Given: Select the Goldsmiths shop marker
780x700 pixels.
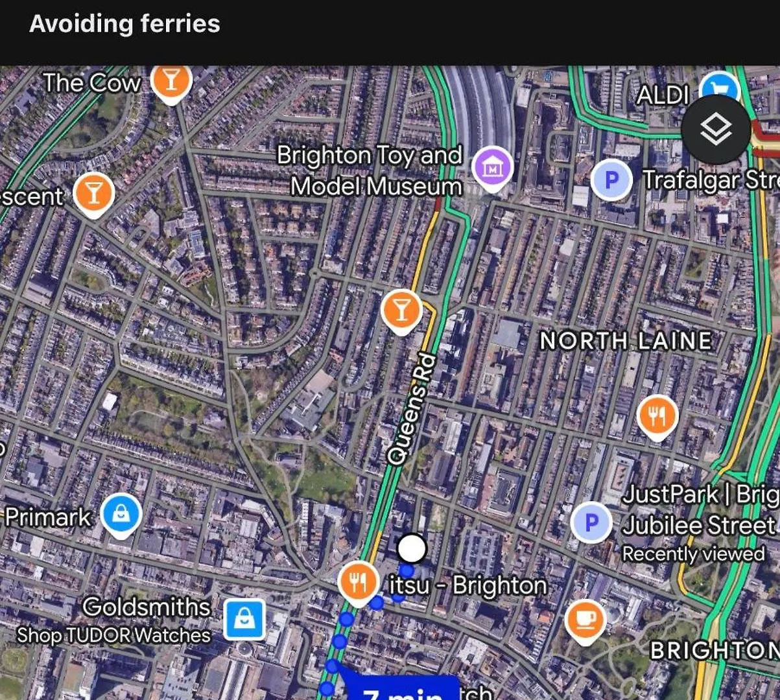Looking at the screenshot, I should pyautogui.click(x=244, y=619).
